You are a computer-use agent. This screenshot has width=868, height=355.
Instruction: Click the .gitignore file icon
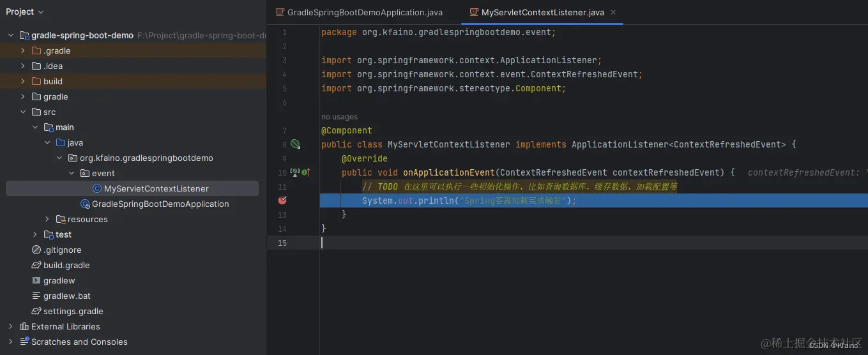point(36,250)
